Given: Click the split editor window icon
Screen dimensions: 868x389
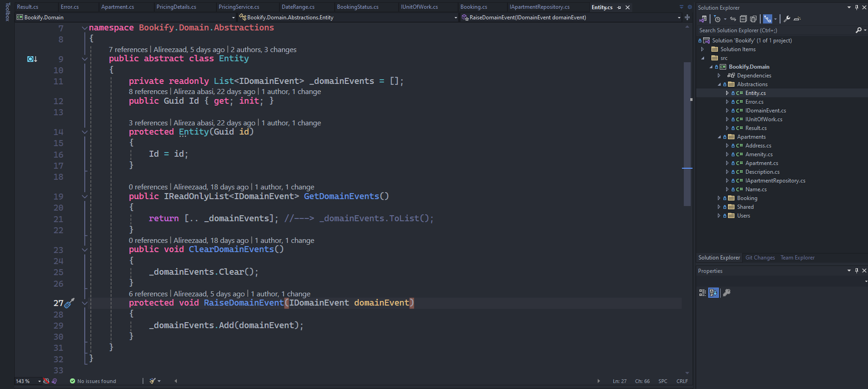Looking at the screenshot, I should (x=687, y=18).
